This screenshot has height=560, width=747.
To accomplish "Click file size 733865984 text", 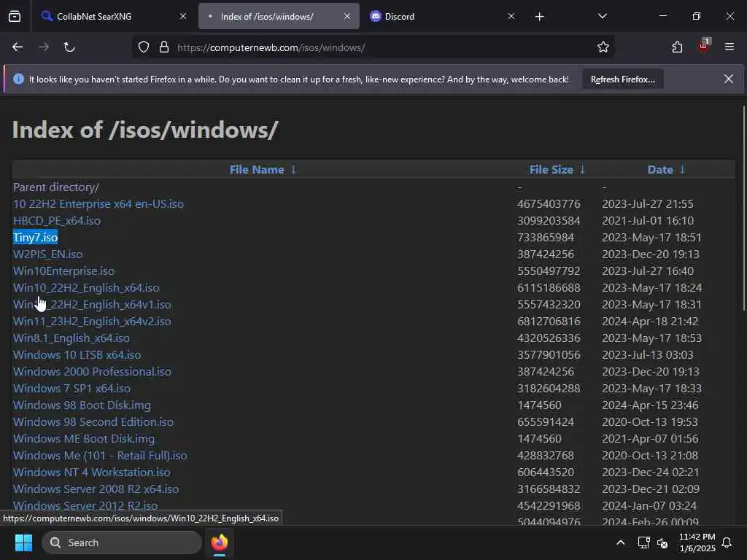I will click(546, 237).
